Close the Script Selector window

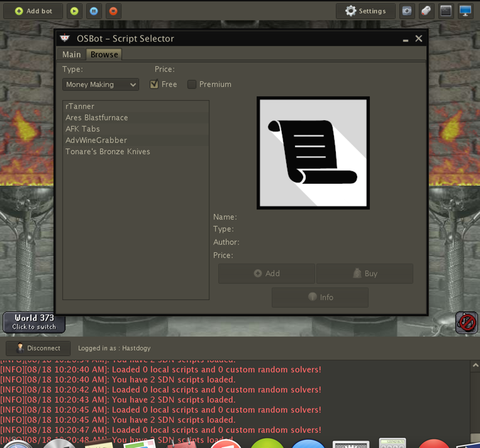coord(419,38)
